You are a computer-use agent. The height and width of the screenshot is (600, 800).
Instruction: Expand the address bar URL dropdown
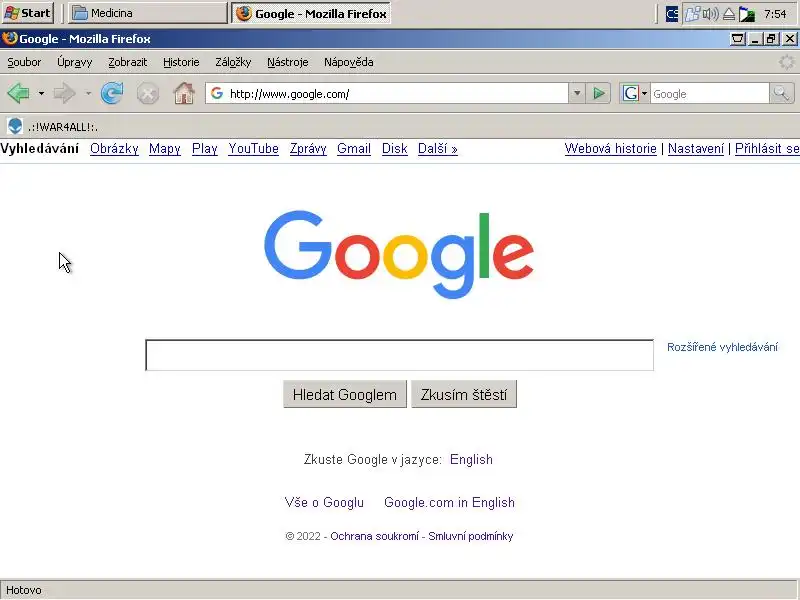tap(577, 93)
